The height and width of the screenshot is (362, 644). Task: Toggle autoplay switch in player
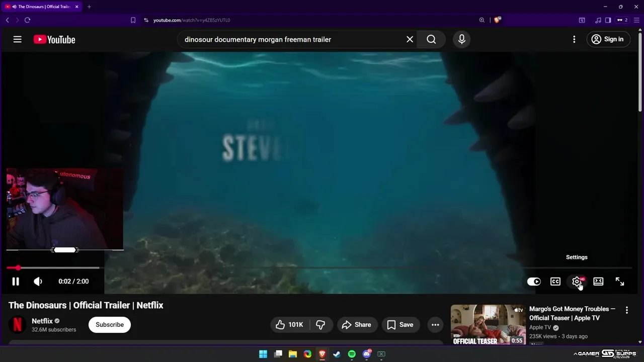point(534,282)
